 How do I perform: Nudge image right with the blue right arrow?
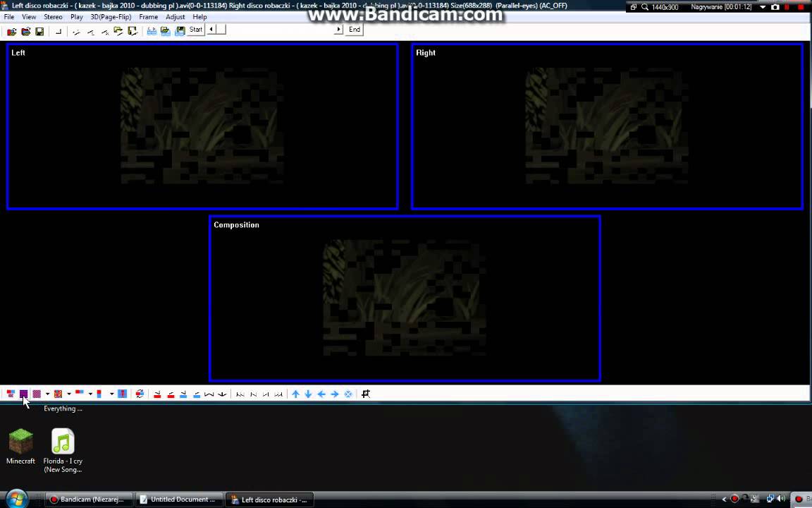[335, 394]
